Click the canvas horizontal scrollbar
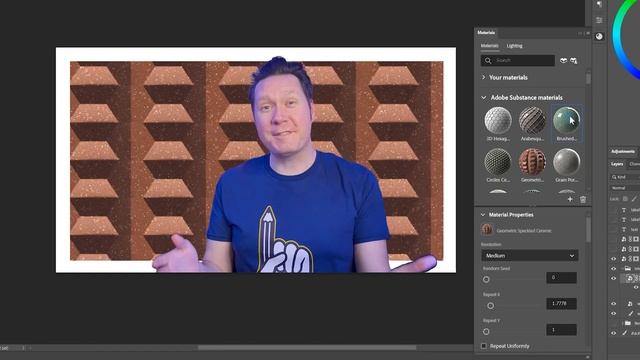 pos(307,348)
